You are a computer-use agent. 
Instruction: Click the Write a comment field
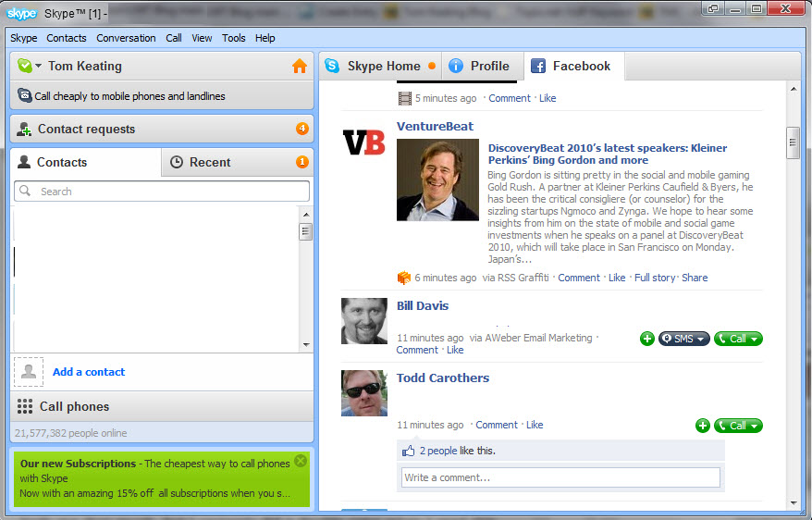tap(560, 477)
